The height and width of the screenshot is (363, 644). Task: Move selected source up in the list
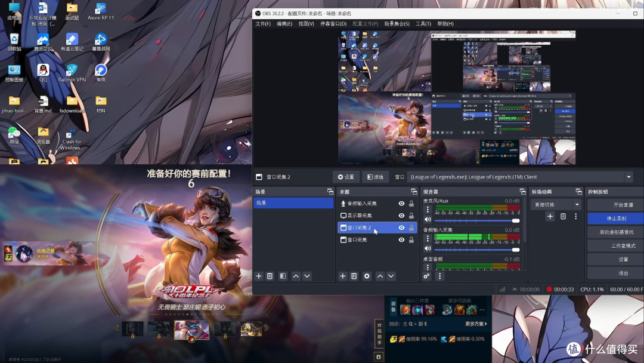[x=380, y=276]
